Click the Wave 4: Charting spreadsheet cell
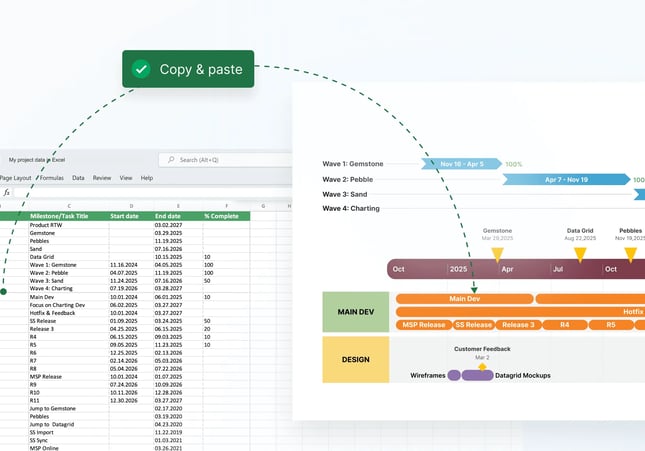 pos(69,288)
